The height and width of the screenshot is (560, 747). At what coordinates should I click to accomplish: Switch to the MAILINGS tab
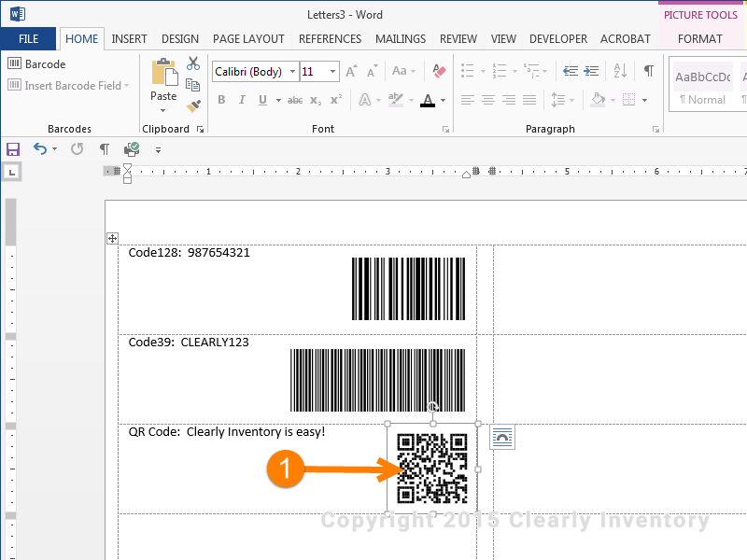pyautogui.click(x=401, y=38)
